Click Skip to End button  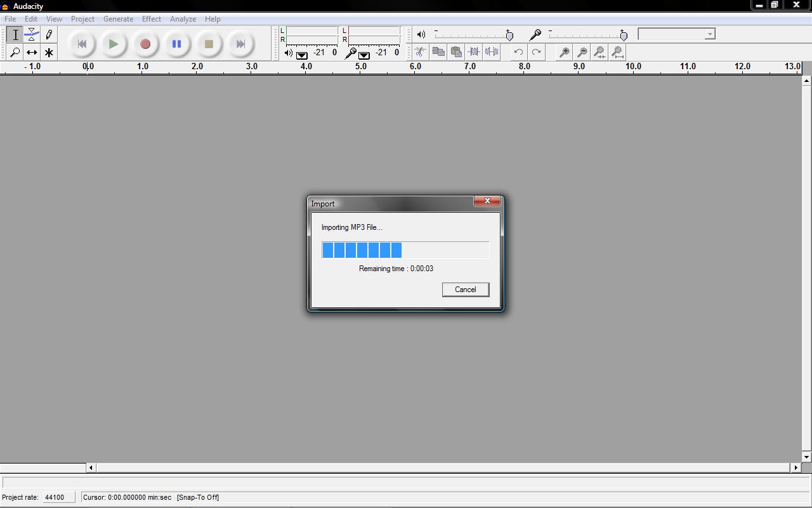[x=240, y=44]
